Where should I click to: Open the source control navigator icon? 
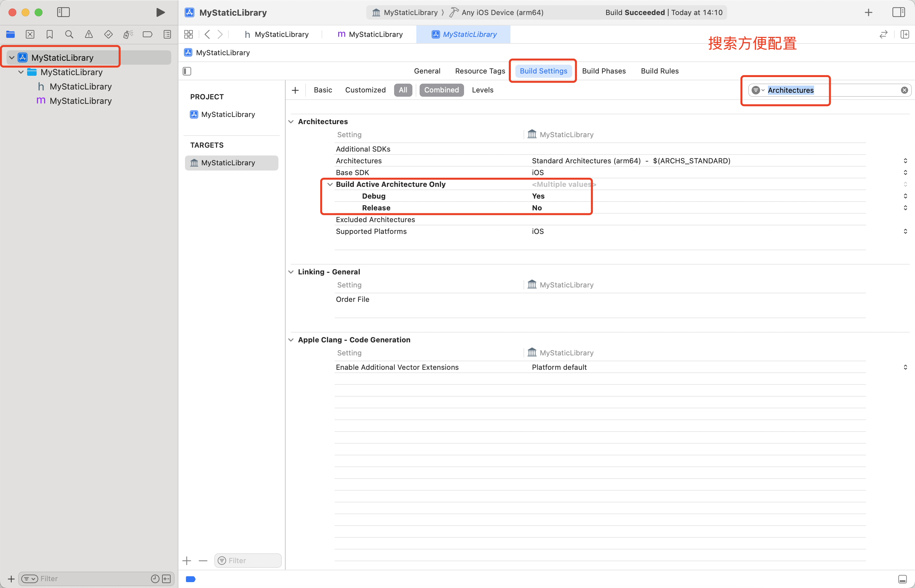point(30,34)
